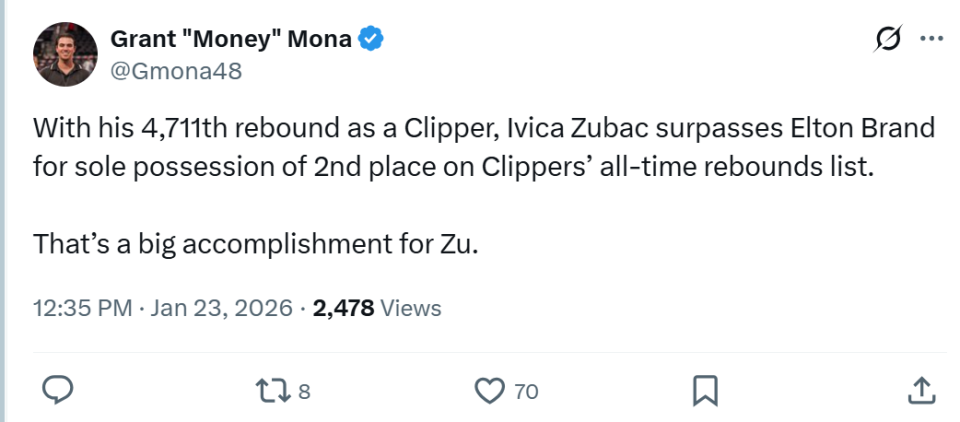Click the blue verified checkmark badge

pos(372,40)
